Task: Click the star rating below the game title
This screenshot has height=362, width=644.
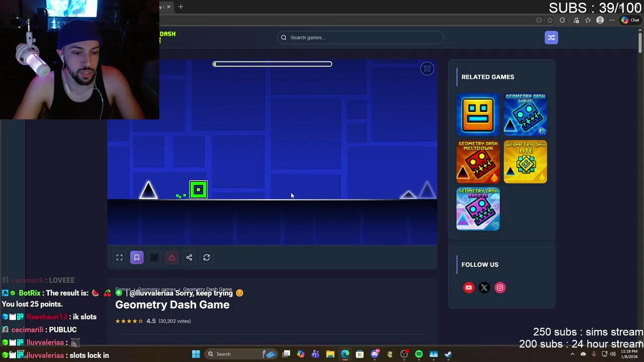Action: click(x=129, y=321)
